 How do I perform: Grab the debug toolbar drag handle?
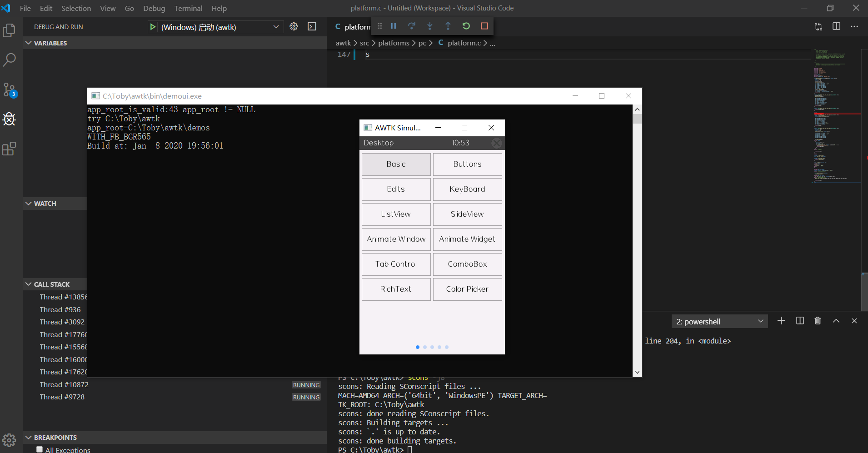point(380,26)
